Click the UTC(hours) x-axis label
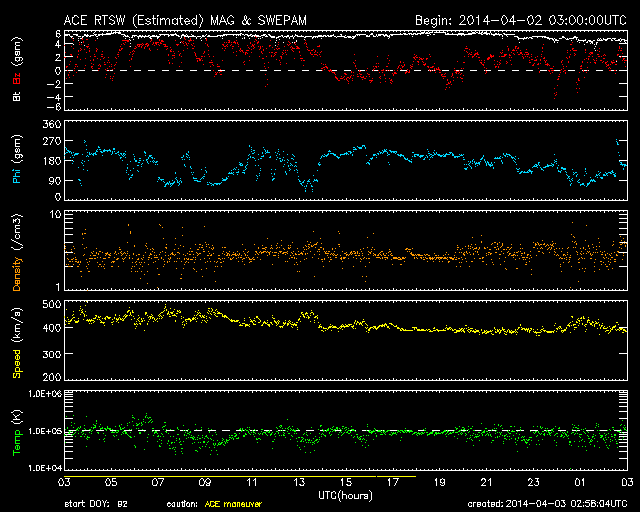The height and width of the screenshot is (512, 640). pyautogui.click(x=344, y=494)
